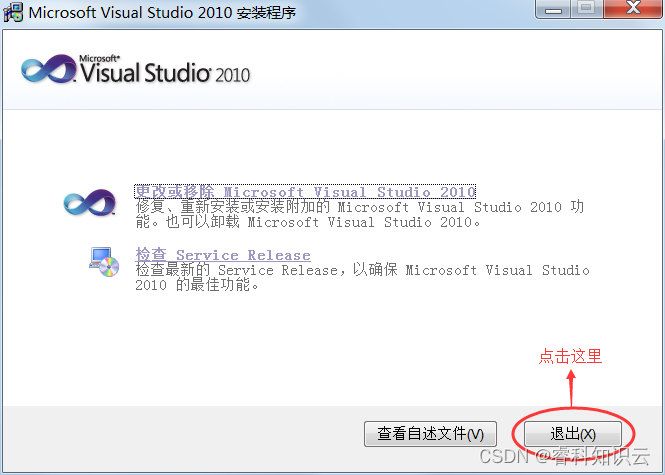Click the text starting with 修复、重新安装或安装附加的

(360, 214)
